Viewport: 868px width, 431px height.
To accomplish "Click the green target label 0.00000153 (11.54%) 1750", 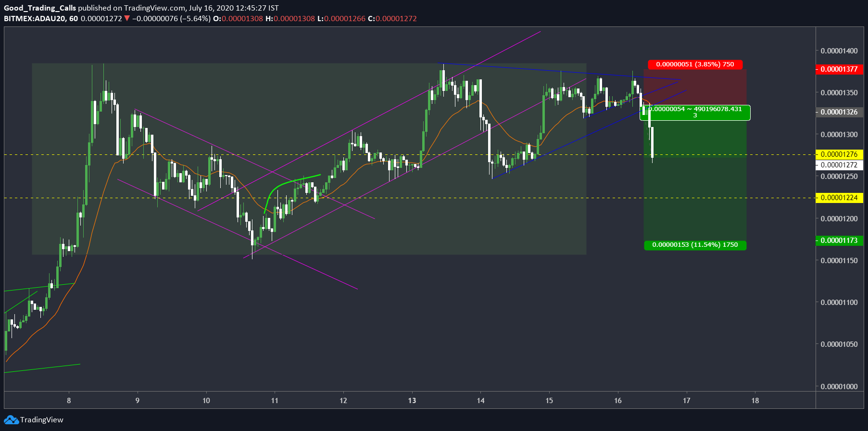I will [695, 245].
